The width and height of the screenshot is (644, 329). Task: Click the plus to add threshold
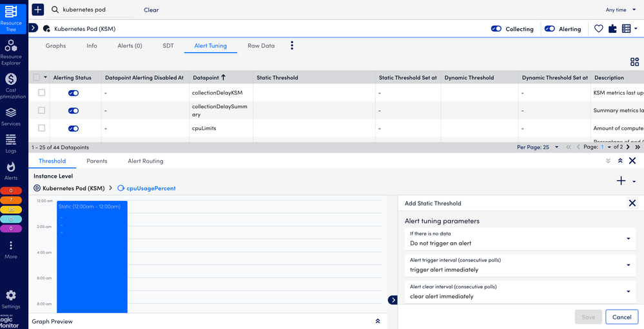(x=621, y=181)
